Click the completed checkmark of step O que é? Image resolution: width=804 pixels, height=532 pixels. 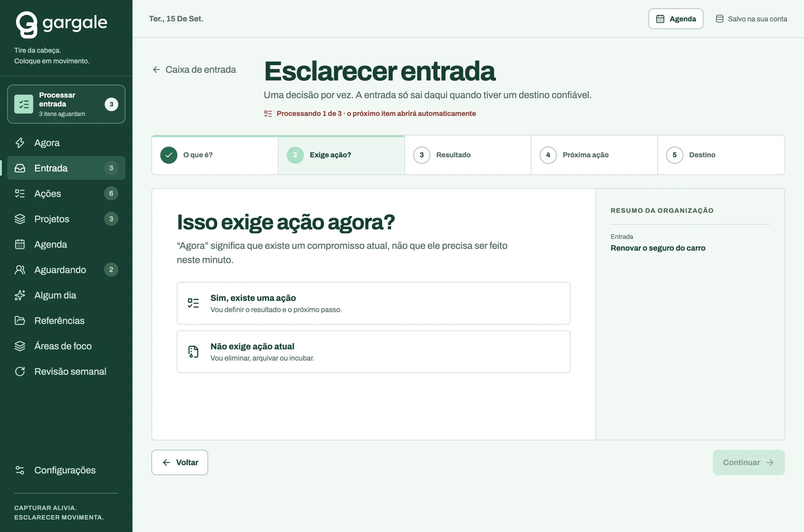(x=169, y=155)
